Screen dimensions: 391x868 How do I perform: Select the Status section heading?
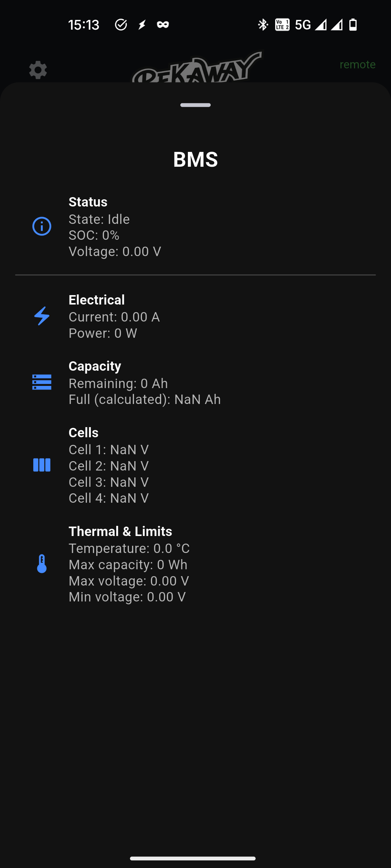point(88,202)
